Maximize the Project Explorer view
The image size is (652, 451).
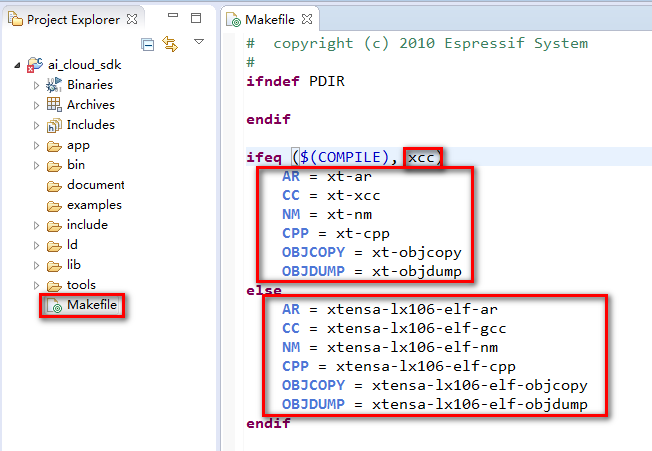196,18
